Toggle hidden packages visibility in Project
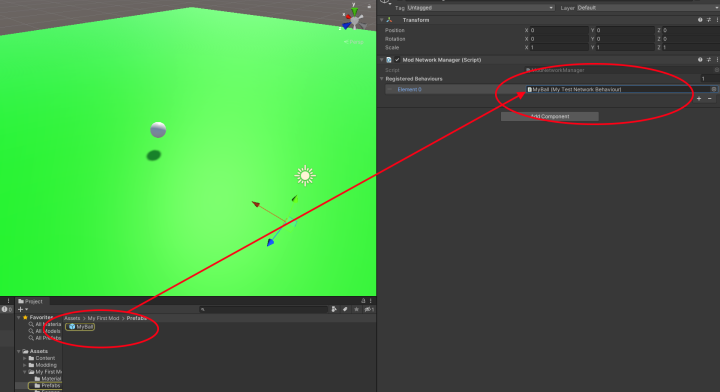This screenshot has height=392, width=720. (369, 309)
